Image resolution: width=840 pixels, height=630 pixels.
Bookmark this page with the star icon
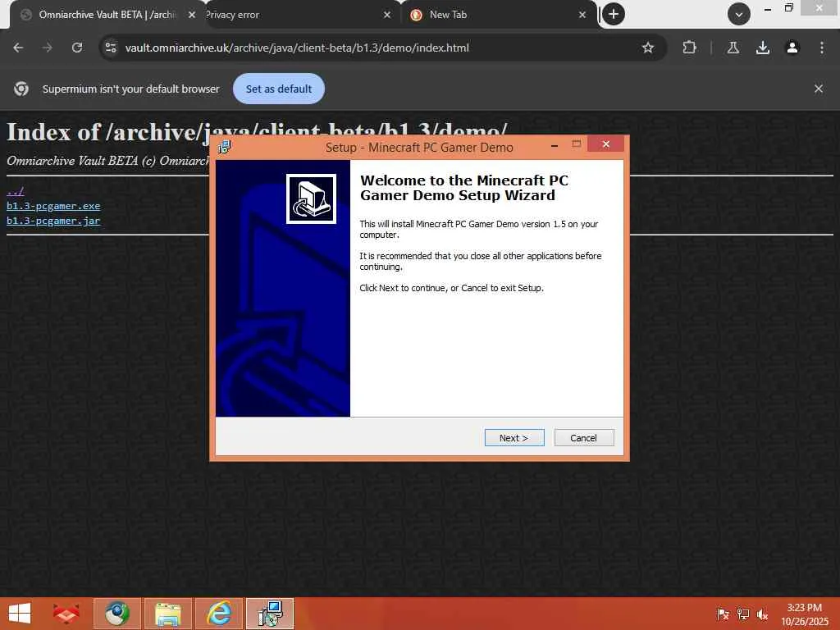[648, 48]
